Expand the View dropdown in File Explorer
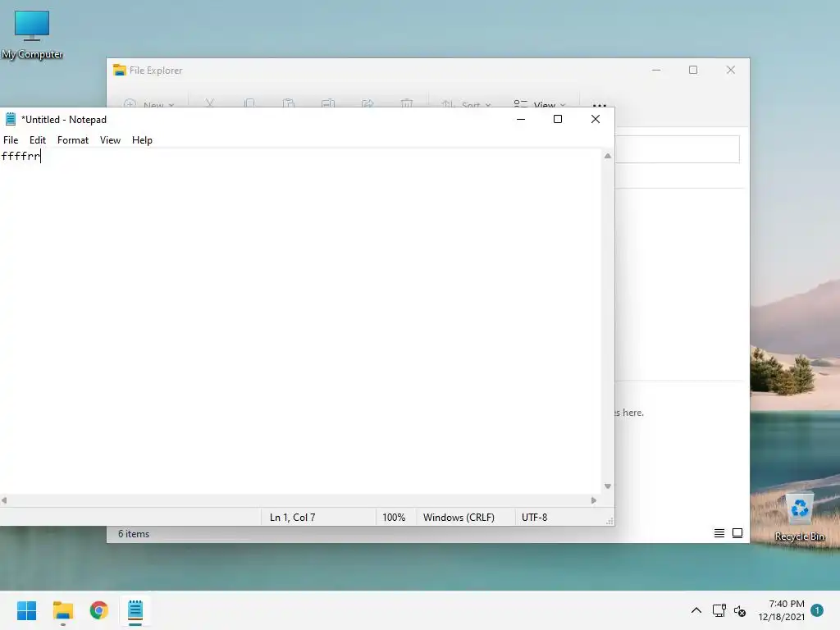Image resolution: width=840 pixels, height=630 pixels. 540,104
